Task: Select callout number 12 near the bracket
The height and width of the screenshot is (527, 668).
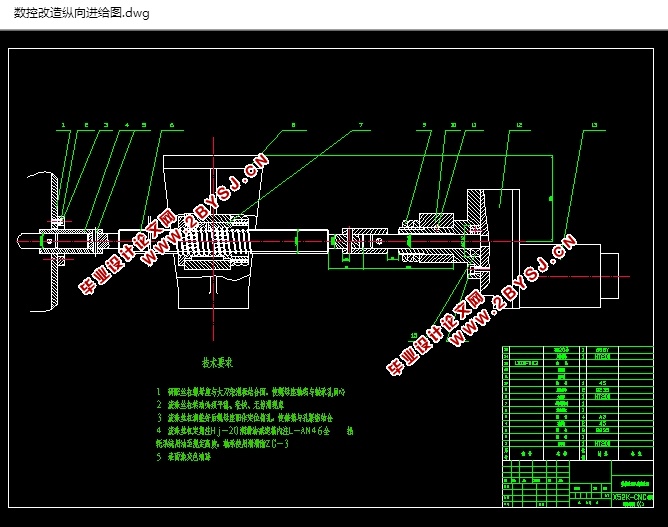Action: coord(519,125)
